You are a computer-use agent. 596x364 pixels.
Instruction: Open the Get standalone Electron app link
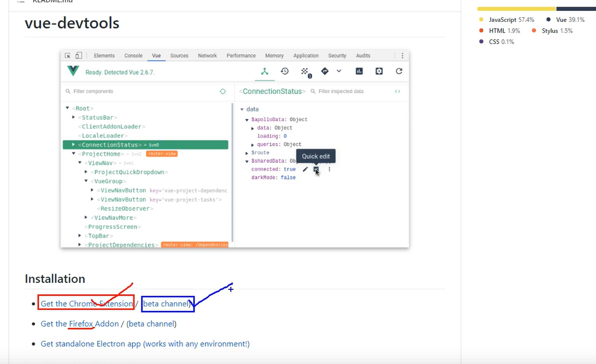point(145,344)
